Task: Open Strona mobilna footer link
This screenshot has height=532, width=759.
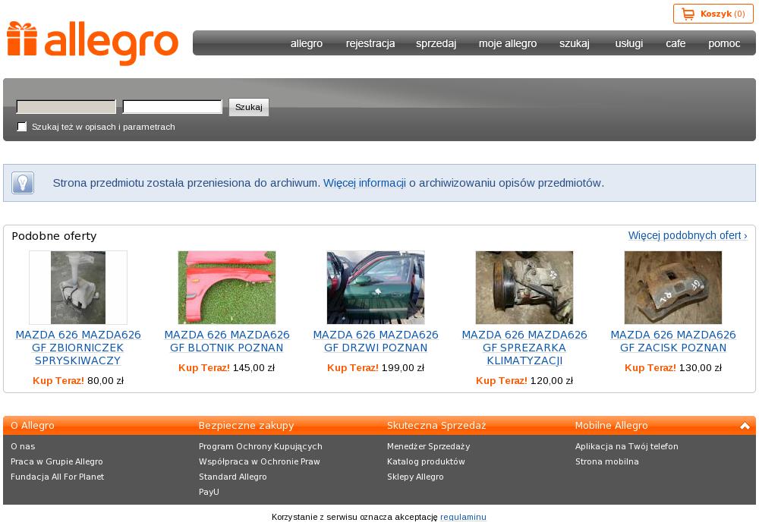Action: tap(607, 461)
